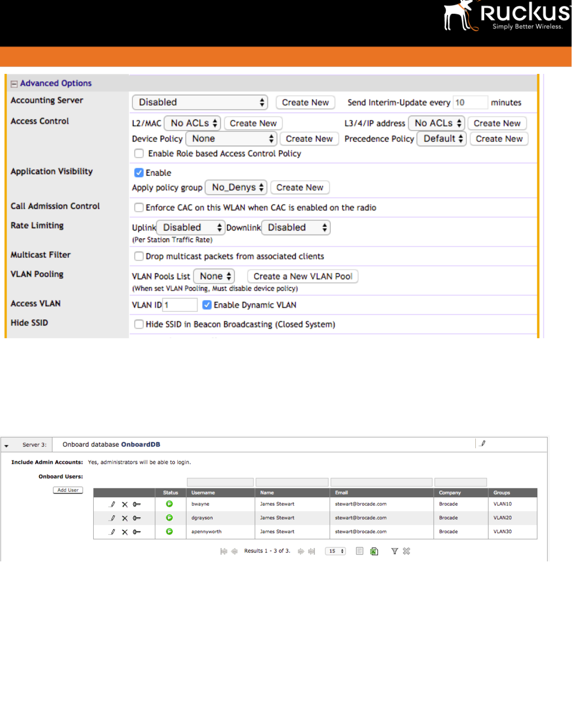Click the VLAN10 group cell

(503, 504)
